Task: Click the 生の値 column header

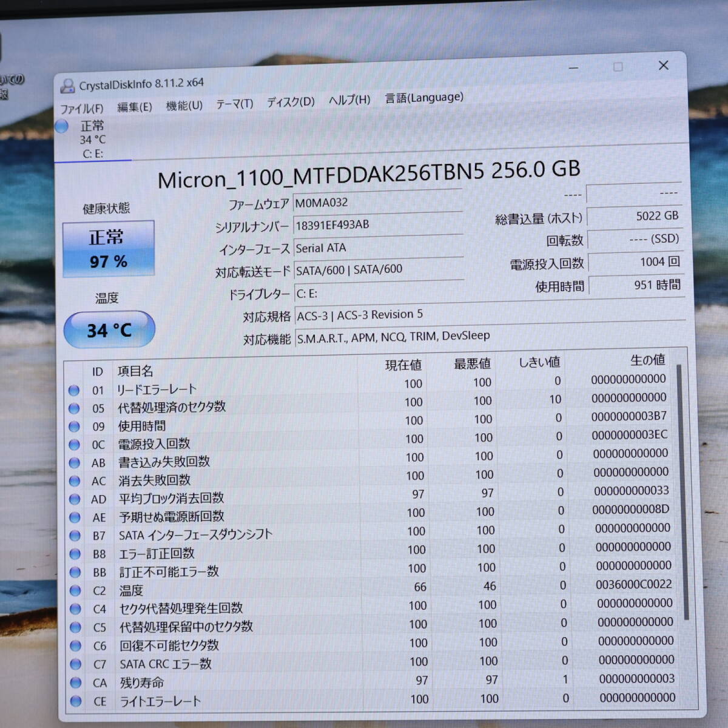Action: 647,360
